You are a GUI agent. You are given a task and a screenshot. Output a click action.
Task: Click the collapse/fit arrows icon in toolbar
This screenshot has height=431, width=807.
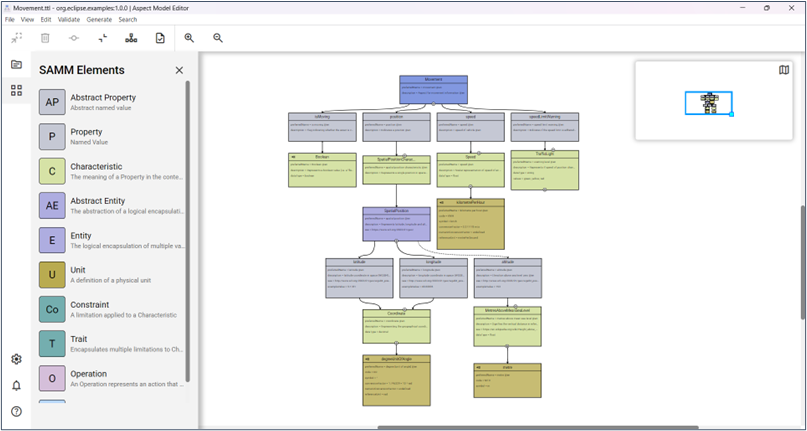pos(17,38)
